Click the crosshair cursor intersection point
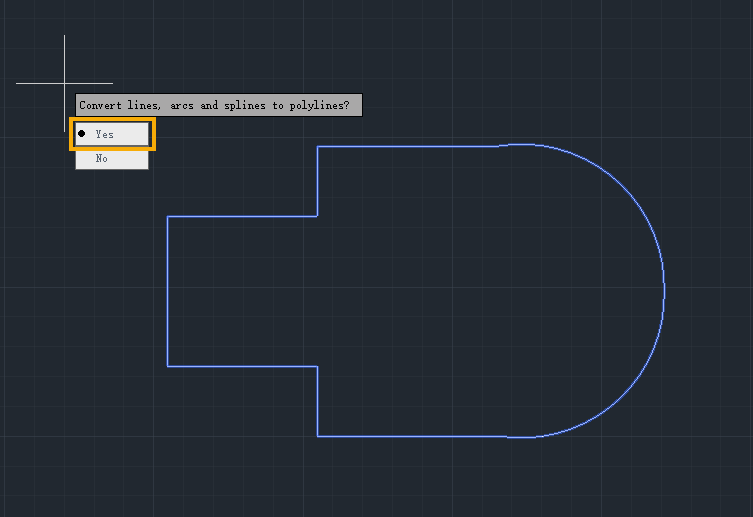 64,83
